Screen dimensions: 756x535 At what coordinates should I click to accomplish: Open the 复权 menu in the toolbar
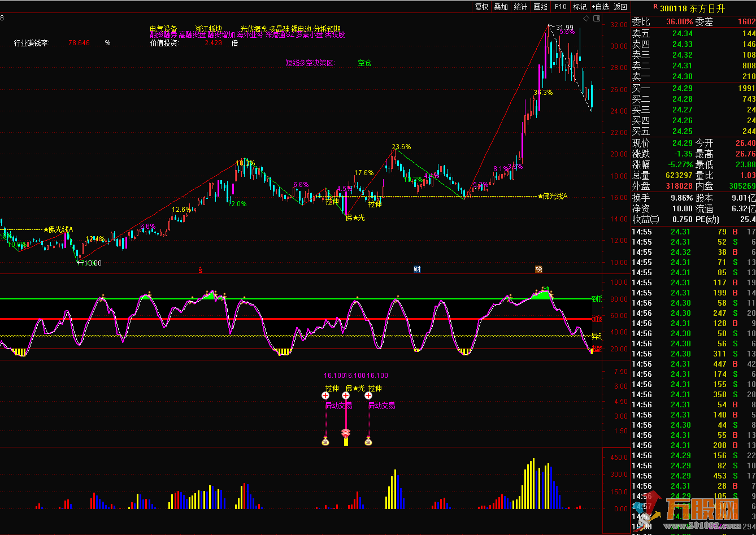[x=481, y=7]
